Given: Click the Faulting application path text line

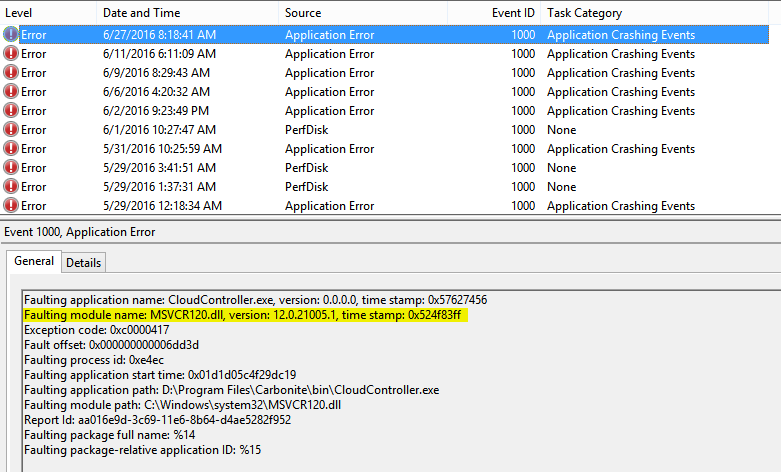Looking at the screenshot, I should coord(231,390).
